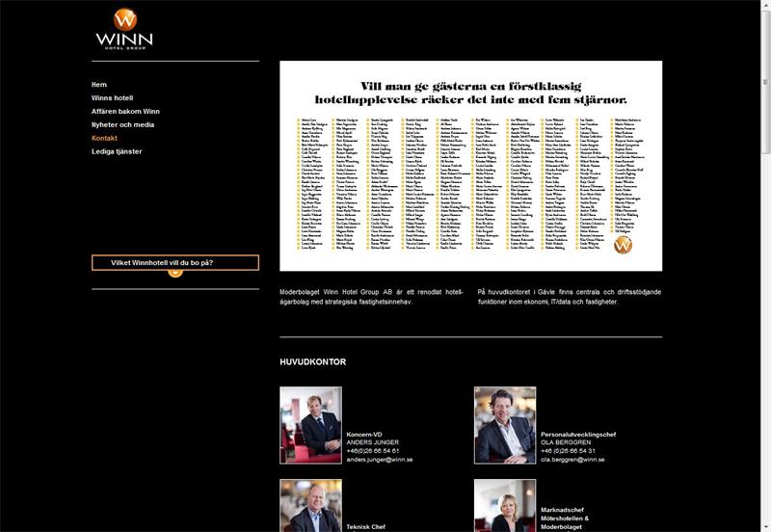Screen dimensions: 771x532
Task: Go to Winns hotell page
Action: [112, 98]
